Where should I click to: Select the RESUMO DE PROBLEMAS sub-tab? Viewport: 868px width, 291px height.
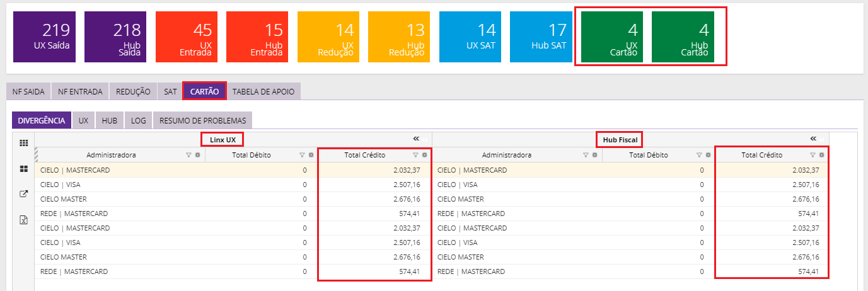pos(202,120)
